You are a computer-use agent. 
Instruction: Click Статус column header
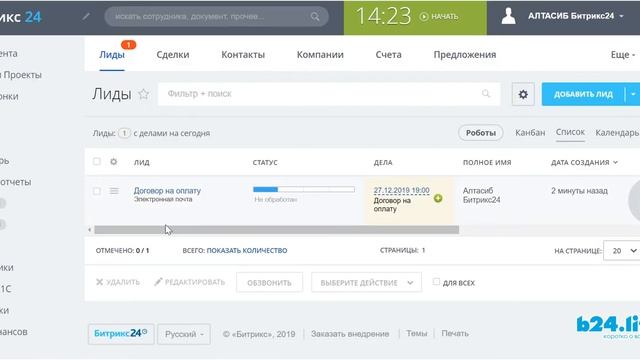click(265, 162)
